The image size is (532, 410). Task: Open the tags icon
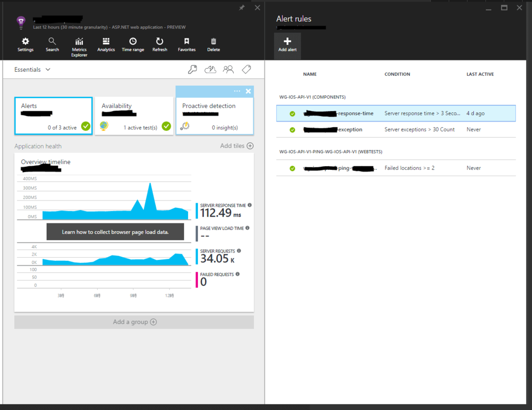247,70
